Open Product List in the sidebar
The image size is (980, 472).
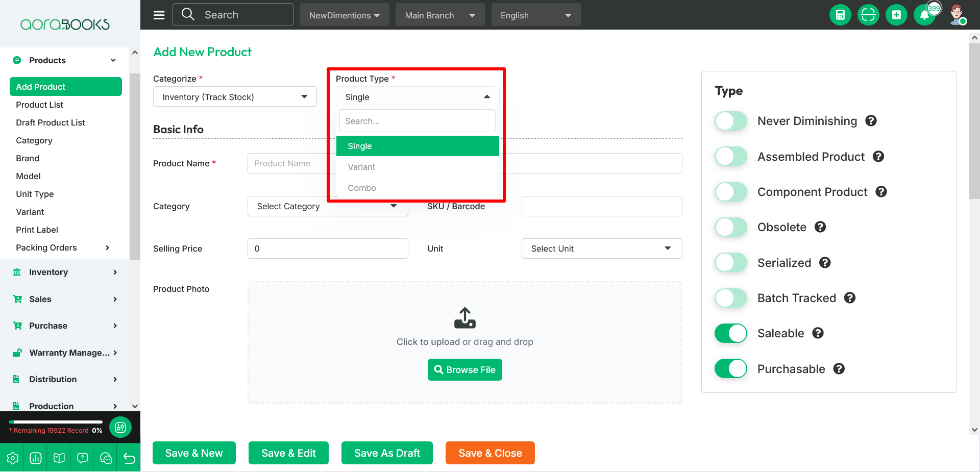point(40,105)
